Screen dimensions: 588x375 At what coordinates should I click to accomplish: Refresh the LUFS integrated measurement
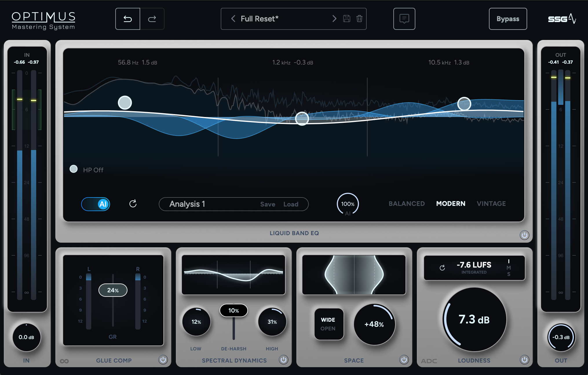442,268
